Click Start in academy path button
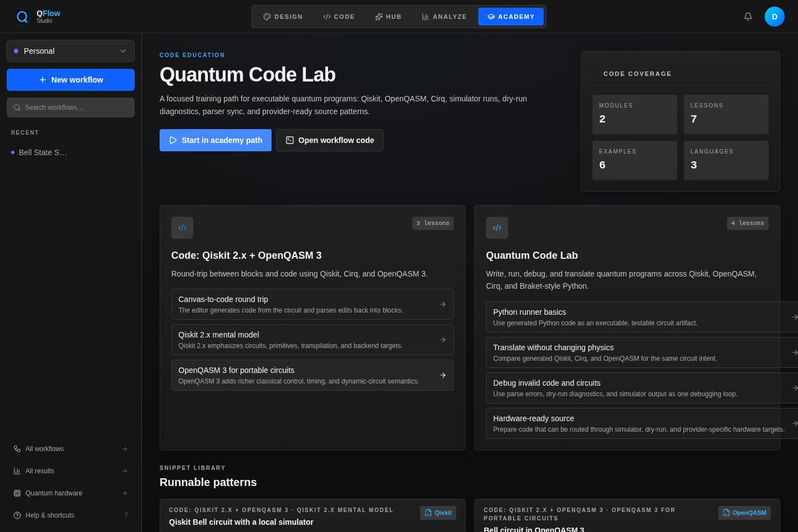This screenshot has width=798, height=532. [x=216, y=140]
